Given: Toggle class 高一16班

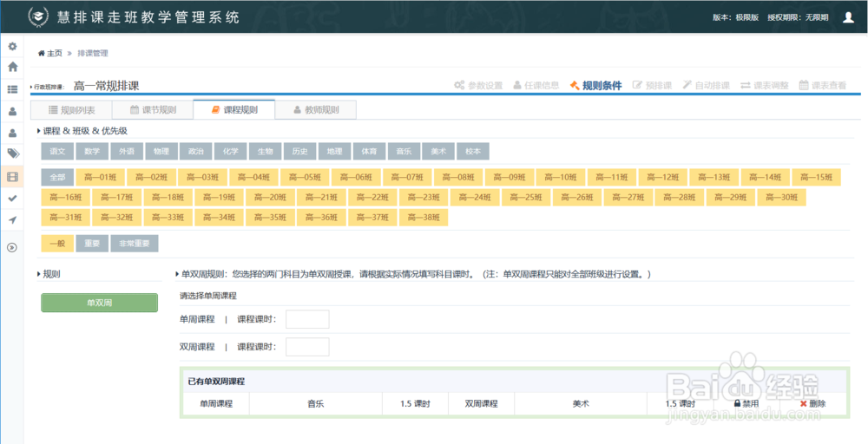Looking at the screenshot, I should coord(66,198).
